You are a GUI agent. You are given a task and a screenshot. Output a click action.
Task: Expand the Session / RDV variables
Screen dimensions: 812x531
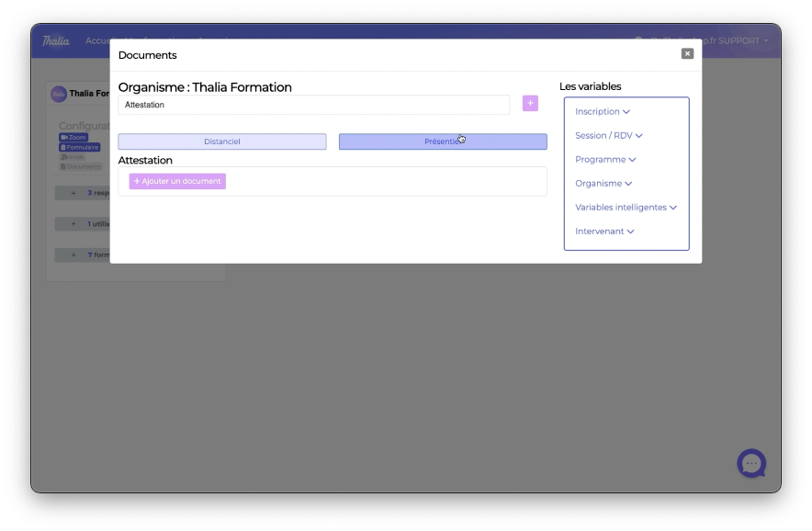(608, 135)
